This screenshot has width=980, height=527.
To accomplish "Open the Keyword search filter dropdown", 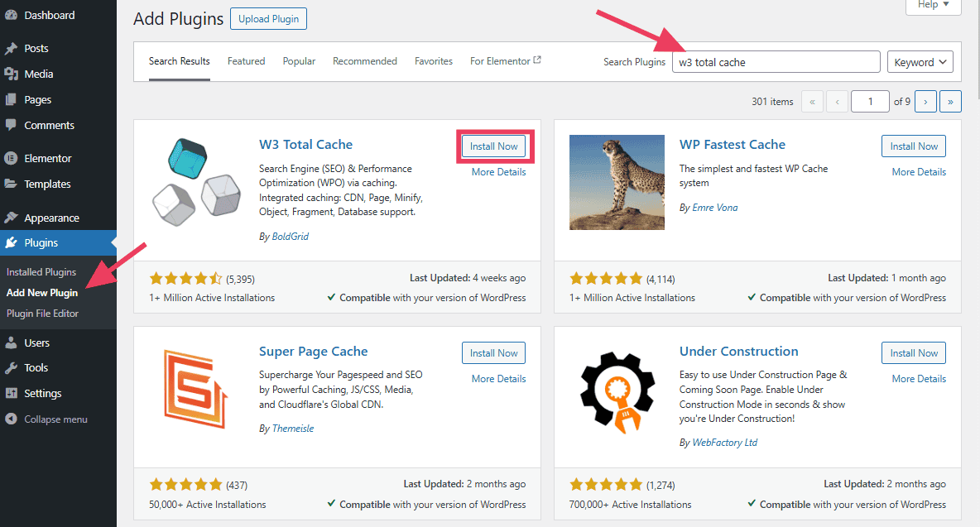I will click(x=920, y=61).
